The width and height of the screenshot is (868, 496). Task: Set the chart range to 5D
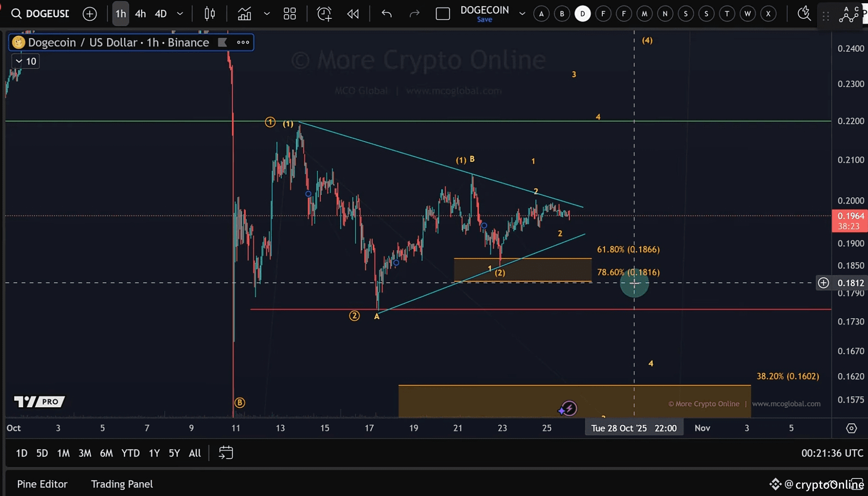click(x=42, y=453)
